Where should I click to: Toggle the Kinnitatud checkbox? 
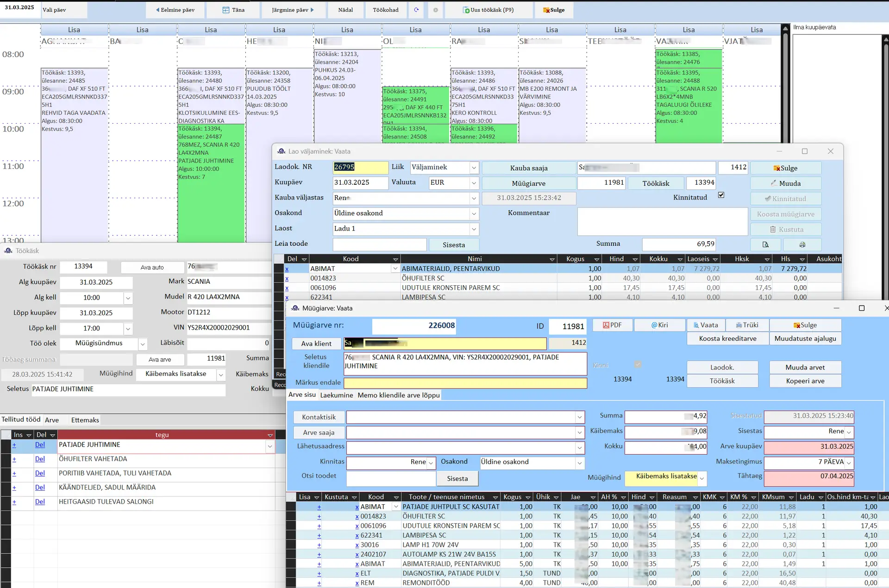[x=721, y=195]
